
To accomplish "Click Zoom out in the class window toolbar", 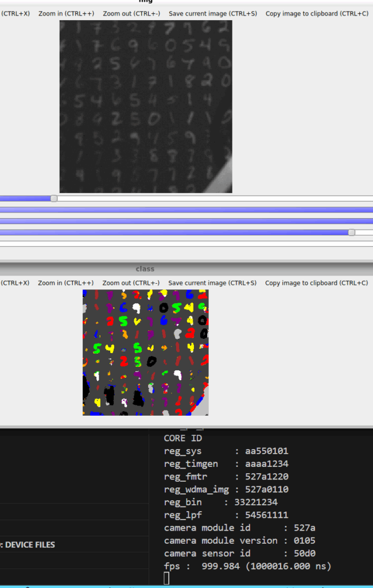I will (x=131, y=283).
